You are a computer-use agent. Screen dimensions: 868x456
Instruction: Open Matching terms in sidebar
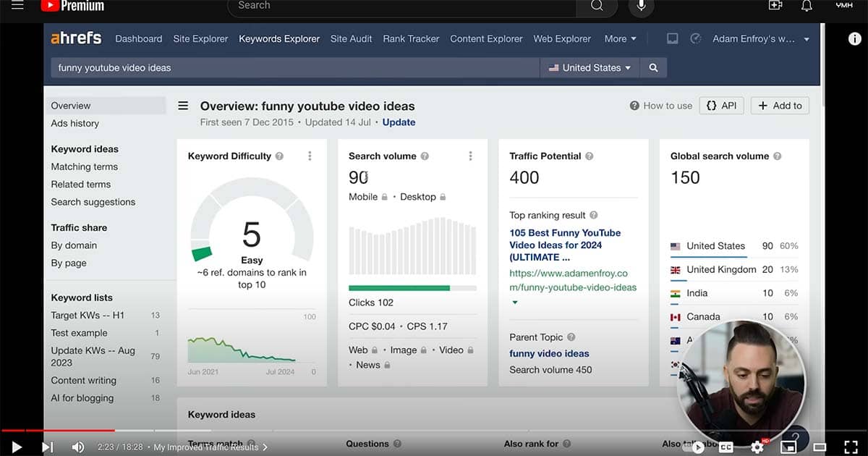tap(84, 167)
